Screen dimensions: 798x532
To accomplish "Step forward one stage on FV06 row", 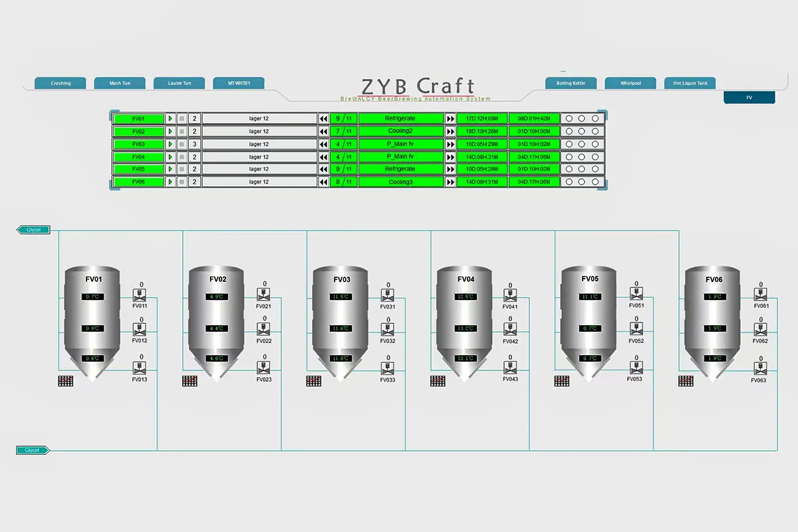I will click(450, 182).
